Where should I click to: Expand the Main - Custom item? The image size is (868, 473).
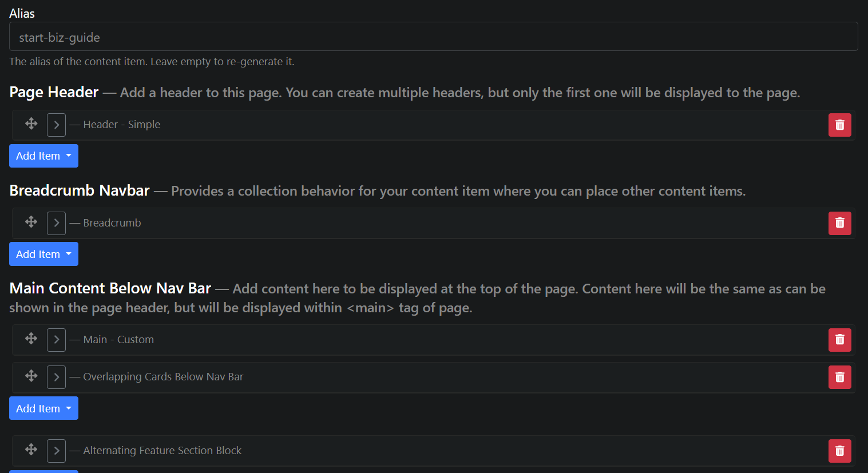coord(56,340)
